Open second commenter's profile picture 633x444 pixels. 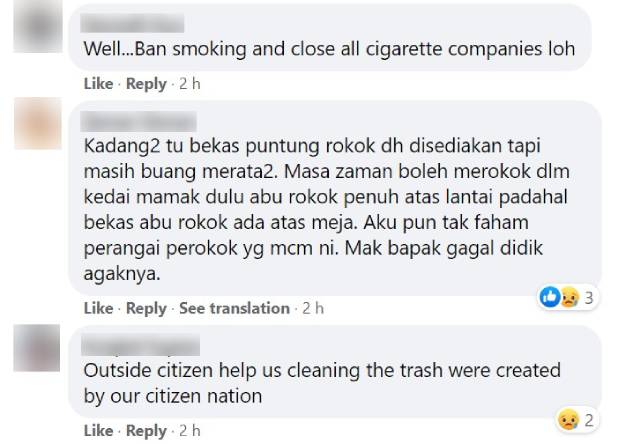pos(38,123)
